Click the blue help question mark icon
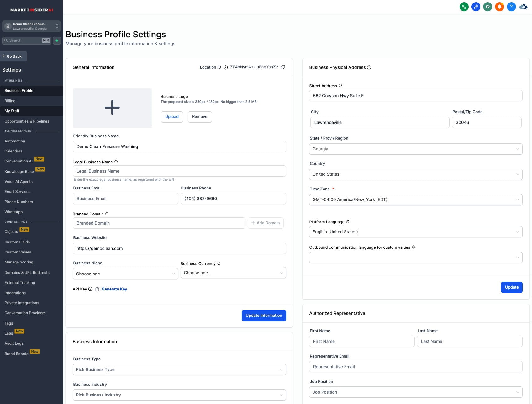This screenshot has width=532, height=404. tap(511, 7)
